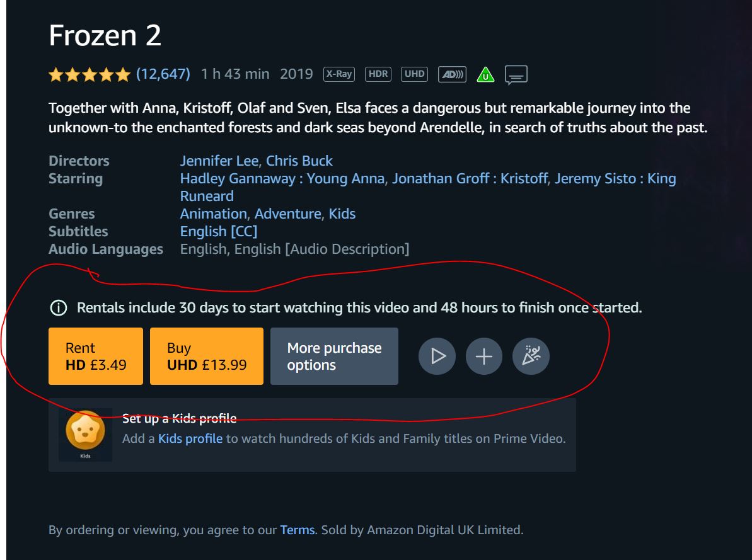Click the Kids profile link
Viewport: 752px width, 560px height.
pyautogui.click(x=190, y=438)
